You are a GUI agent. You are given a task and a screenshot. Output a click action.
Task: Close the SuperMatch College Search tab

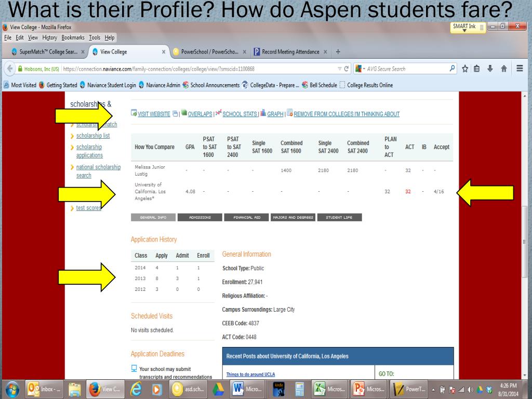[83, 52]
